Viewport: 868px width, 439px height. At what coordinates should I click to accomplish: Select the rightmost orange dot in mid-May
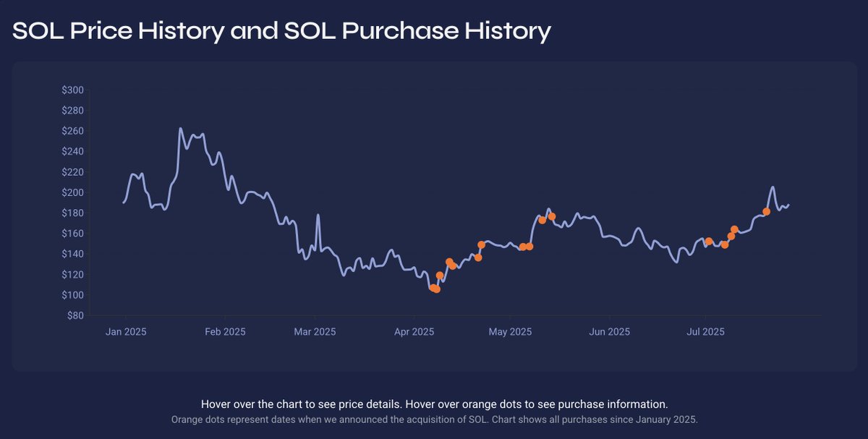[x=552, y=216]
